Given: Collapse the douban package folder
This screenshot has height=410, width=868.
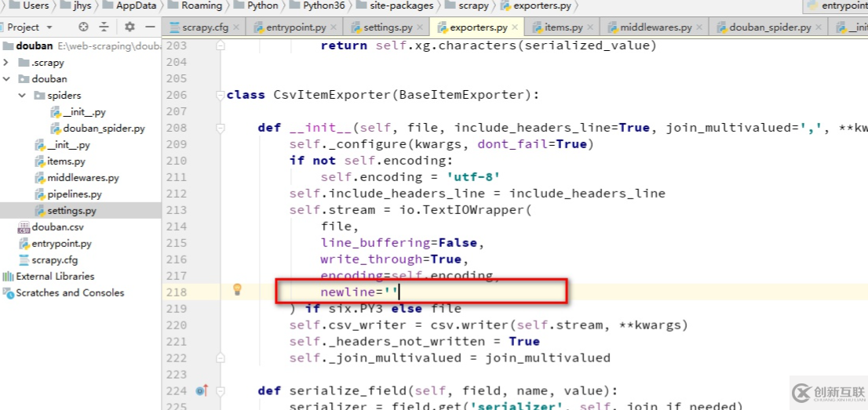Looking at the screenshot, I should [6, 79].
